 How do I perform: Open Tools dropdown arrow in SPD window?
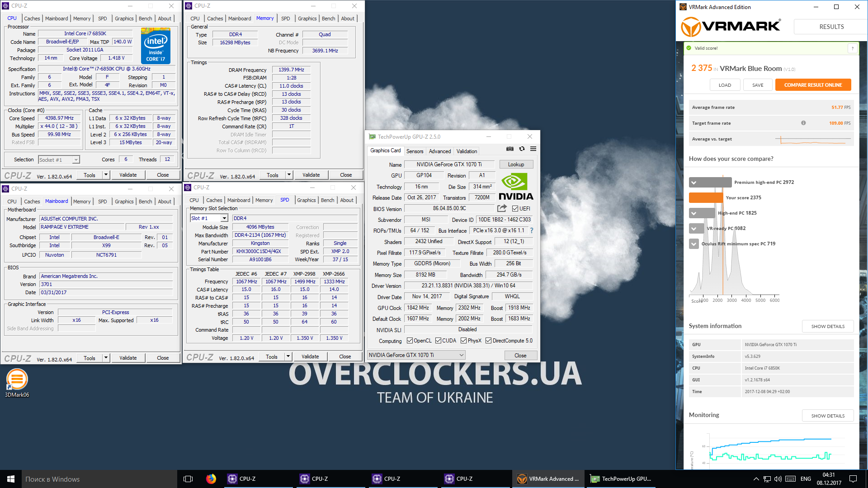(x=288, y=357)
